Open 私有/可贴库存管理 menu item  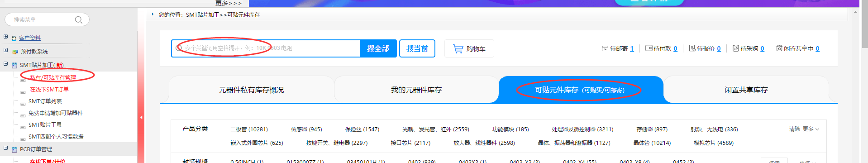click(x=53, y=78)
